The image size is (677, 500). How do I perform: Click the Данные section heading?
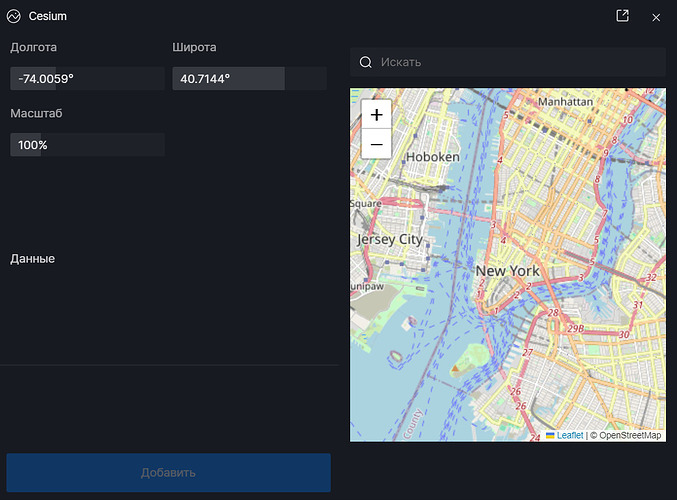pos(32,259)
